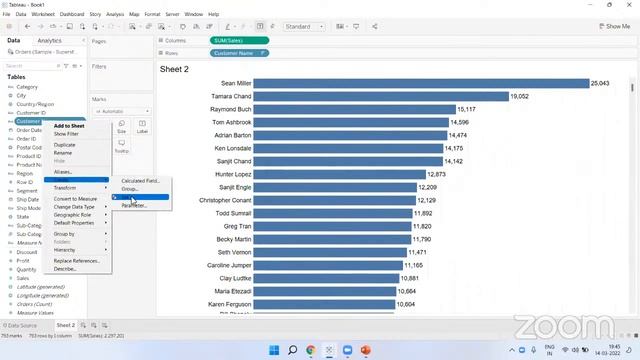Choose Replace References... in context menu
This screenshot has height=360, width=640.
[x=77, y=261]
